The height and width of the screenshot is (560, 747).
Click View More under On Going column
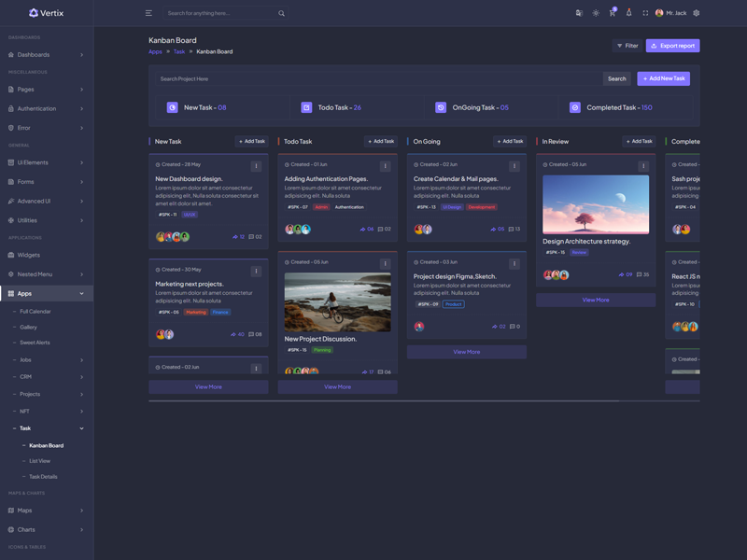467,352
